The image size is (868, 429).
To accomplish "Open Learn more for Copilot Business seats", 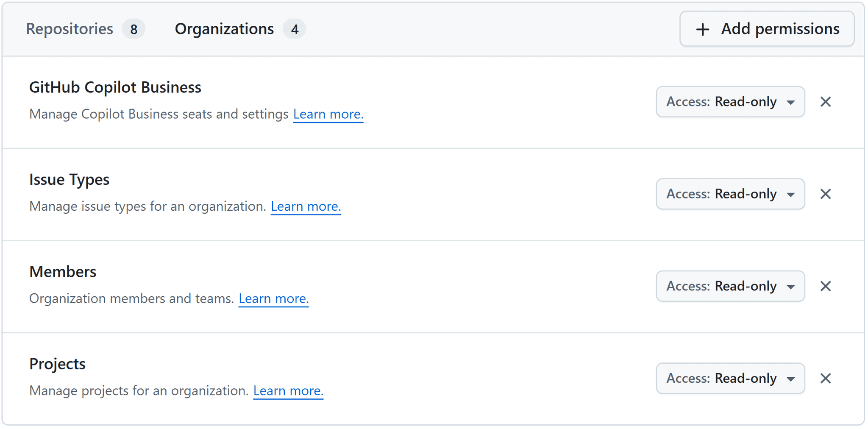I will (x=328, y=114).
